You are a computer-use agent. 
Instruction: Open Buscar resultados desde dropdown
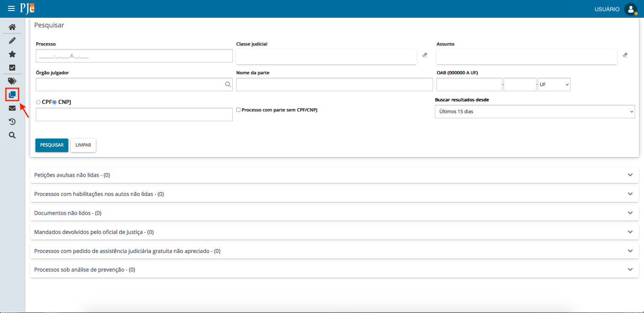[x=535, y=112]
